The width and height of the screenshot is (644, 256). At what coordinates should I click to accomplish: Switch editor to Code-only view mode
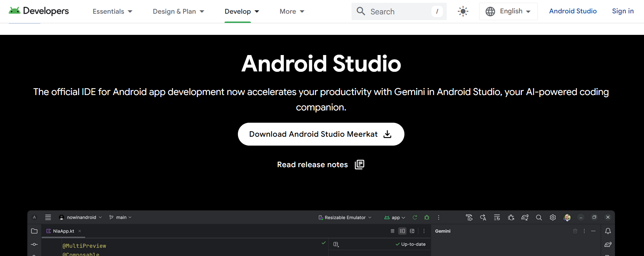click(392, 231)
